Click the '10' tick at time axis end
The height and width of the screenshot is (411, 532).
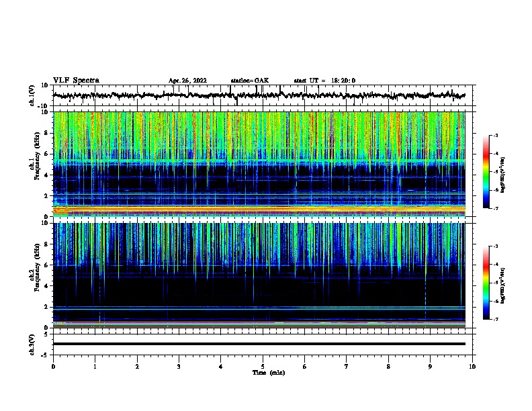[472, 367]
